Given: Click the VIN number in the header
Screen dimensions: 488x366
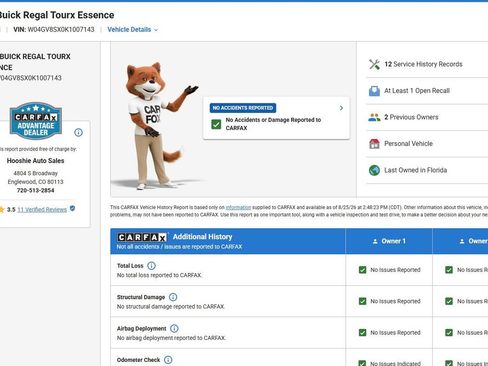Looking at the screenshot, I should (x=61, y=30).
